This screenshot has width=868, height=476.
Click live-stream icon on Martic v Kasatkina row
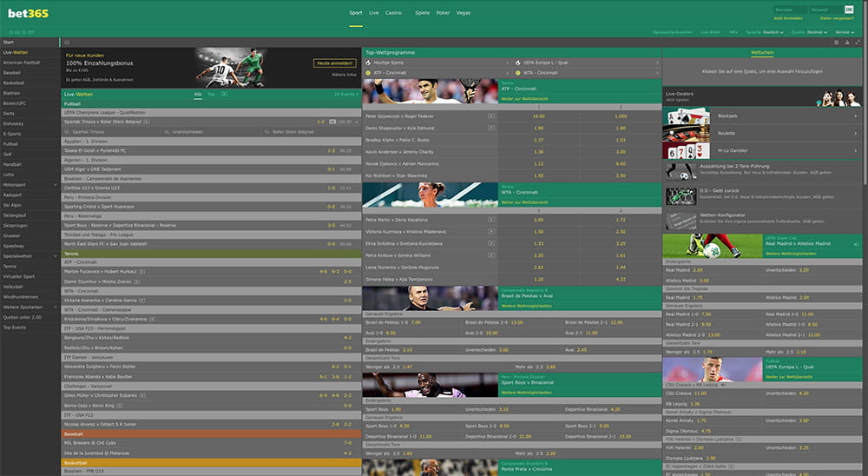(x=491, y=220)
